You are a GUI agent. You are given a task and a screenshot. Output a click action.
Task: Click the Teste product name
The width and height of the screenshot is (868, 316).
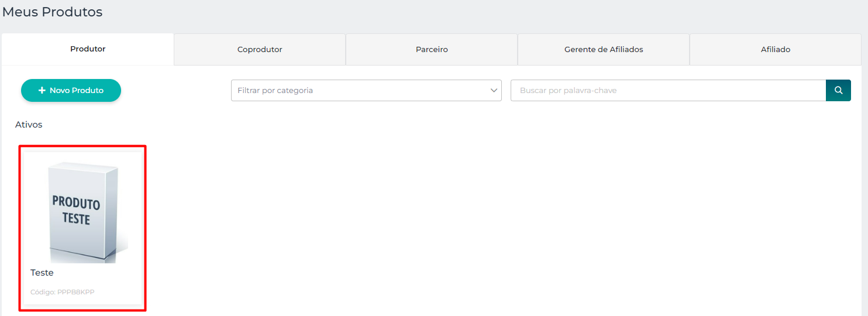[x=42, y=273]
